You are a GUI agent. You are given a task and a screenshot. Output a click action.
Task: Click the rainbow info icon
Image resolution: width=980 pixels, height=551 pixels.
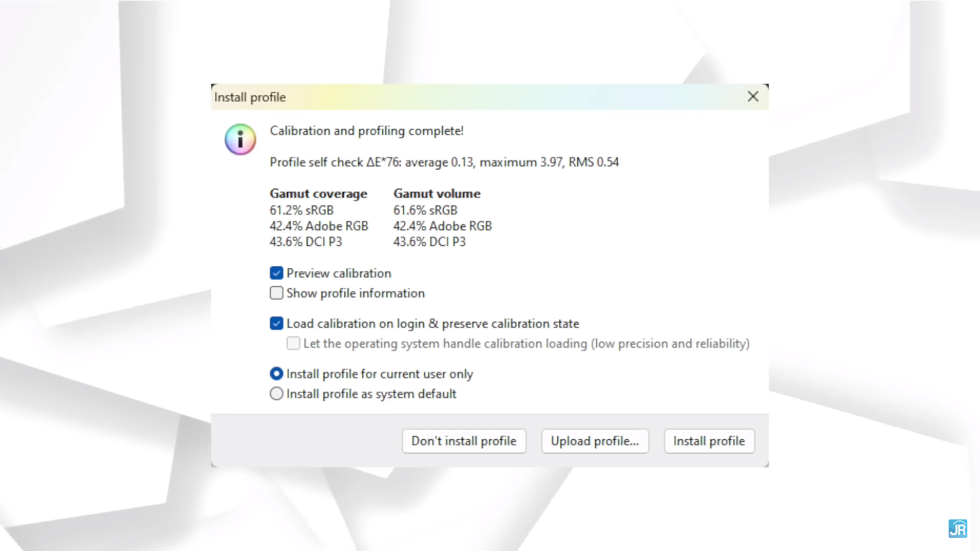coord(240,139)
